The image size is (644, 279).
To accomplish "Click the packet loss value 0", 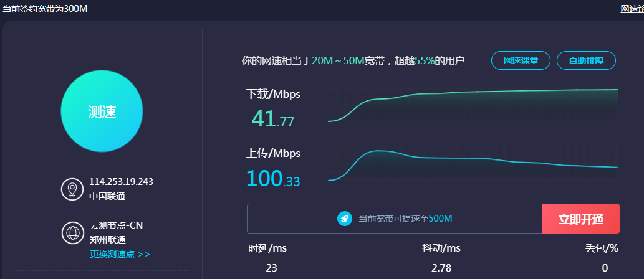I will click(605, 268).
